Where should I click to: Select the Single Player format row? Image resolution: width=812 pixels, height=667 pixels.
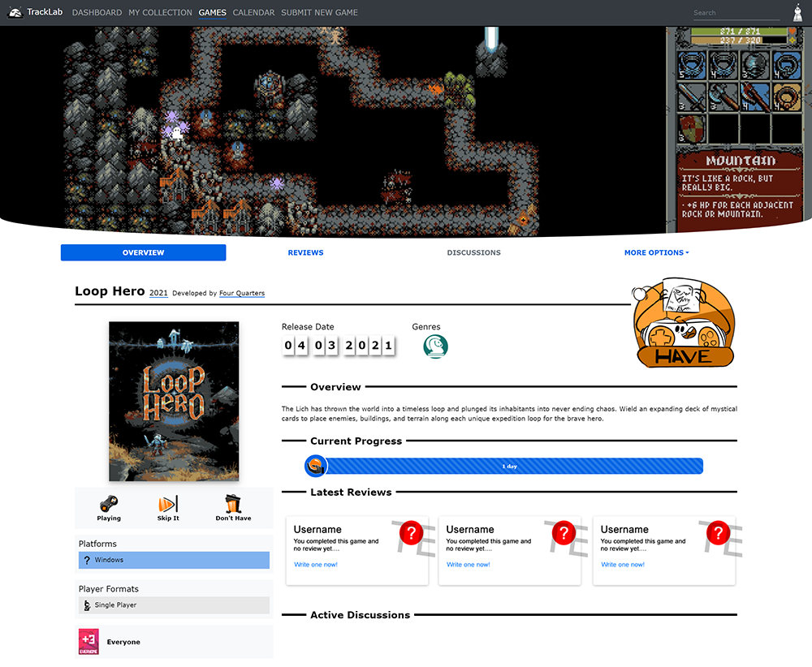pos(174,605)
